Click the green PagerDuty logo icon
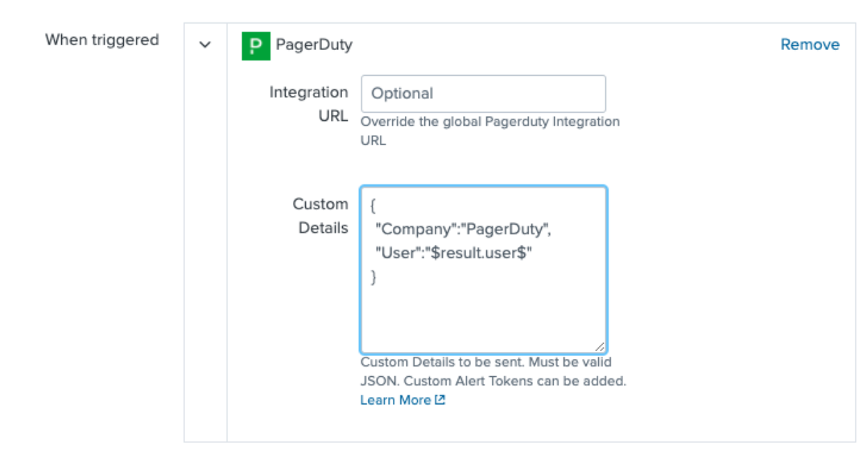Image resolution: width=868 pixels, height=459 pixels. pos(256,46)
